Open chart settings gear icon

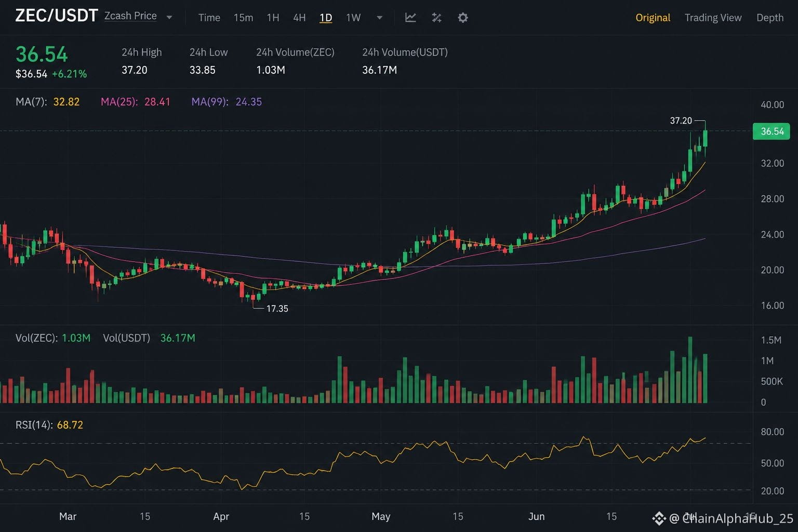(463, 18)
